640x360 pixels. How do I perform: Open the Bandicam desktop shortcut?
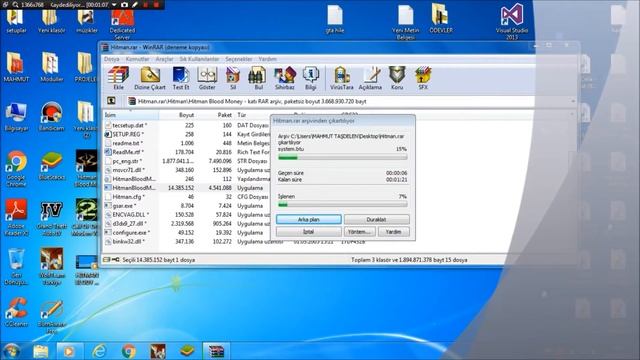click(x=51, y=117)
